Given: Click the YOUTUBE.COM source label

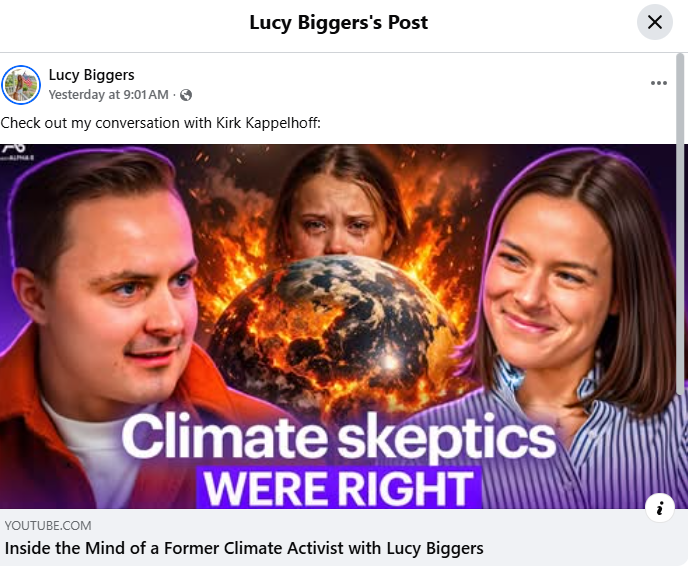Looking at the screenshot, I should coord(48,525).
